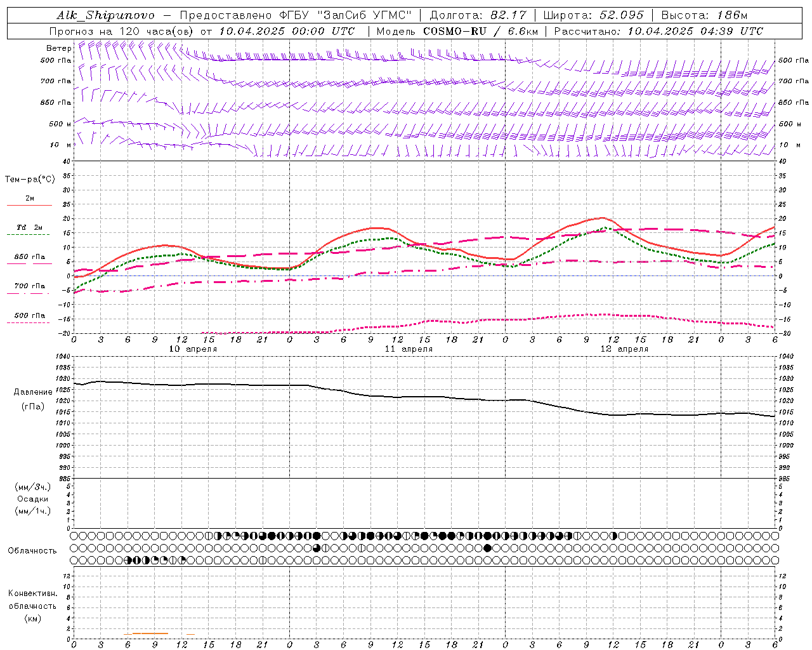Click the date label 12 апреля
The height and width of the screenshot is (650, 812).
[x=624, y=349]
